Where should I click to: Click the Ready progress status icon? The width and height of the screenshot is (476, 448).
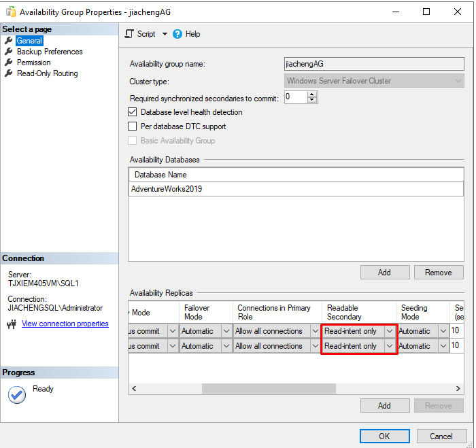pos(16,395)
